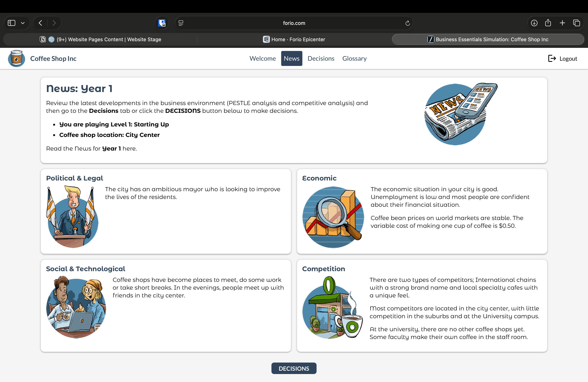Screen dimensions: 588x382
Task: Switch to Home · Forio Epicenter tab
Action: 294,39
